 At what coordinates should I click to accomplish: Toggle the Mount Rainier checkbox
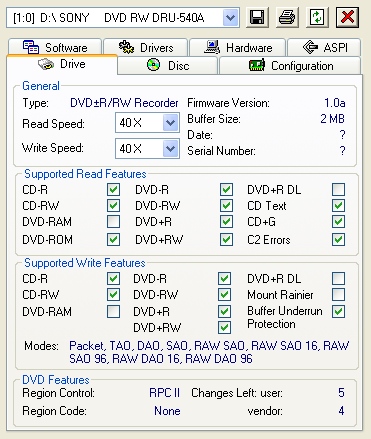point(338,294)
